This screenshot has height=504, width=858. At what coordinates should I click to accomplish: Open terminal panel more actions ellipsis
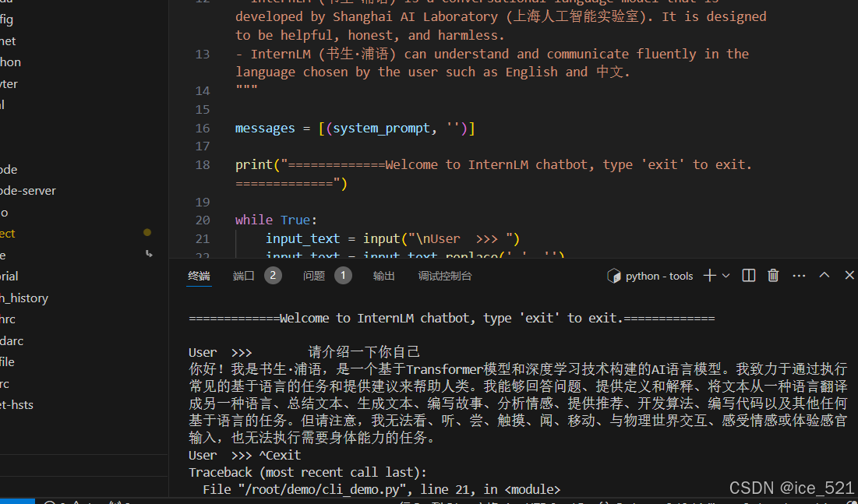point(799,276)
